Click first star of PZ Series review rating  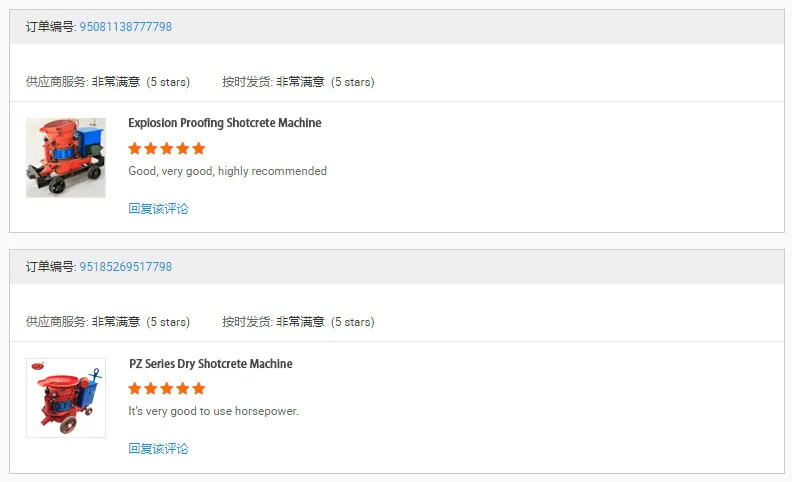[135, 389]
